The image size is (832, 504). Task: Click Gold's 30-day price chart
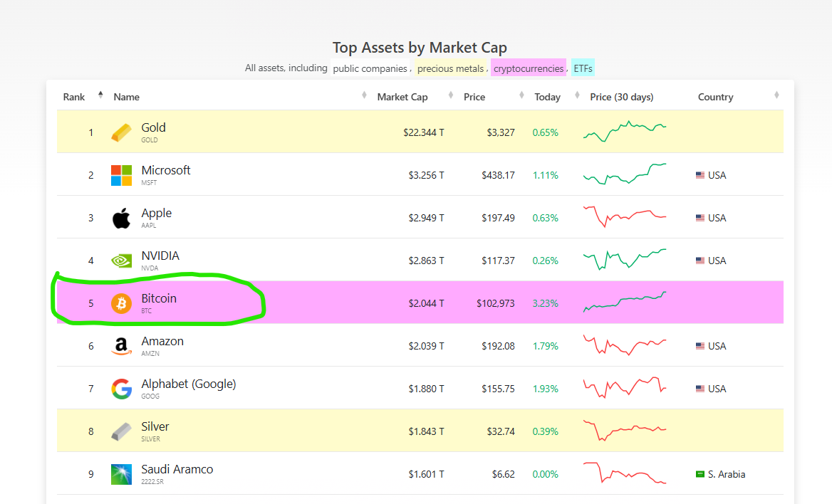(x=625, y=131)
